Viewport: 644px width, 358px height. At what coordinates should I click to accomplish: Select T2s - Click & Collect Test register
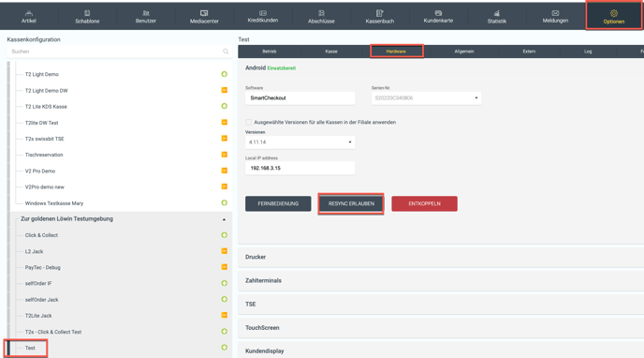point(53,332)
